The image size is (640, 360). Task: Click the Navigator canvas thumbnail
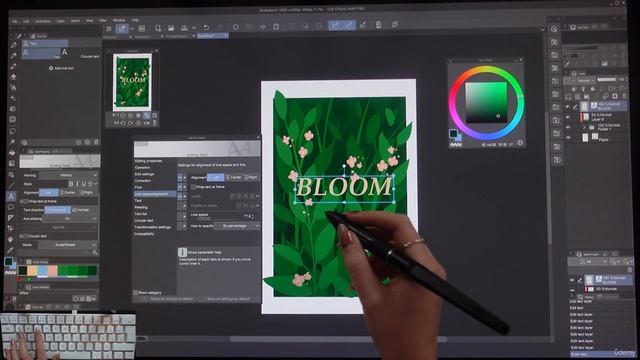132,82
